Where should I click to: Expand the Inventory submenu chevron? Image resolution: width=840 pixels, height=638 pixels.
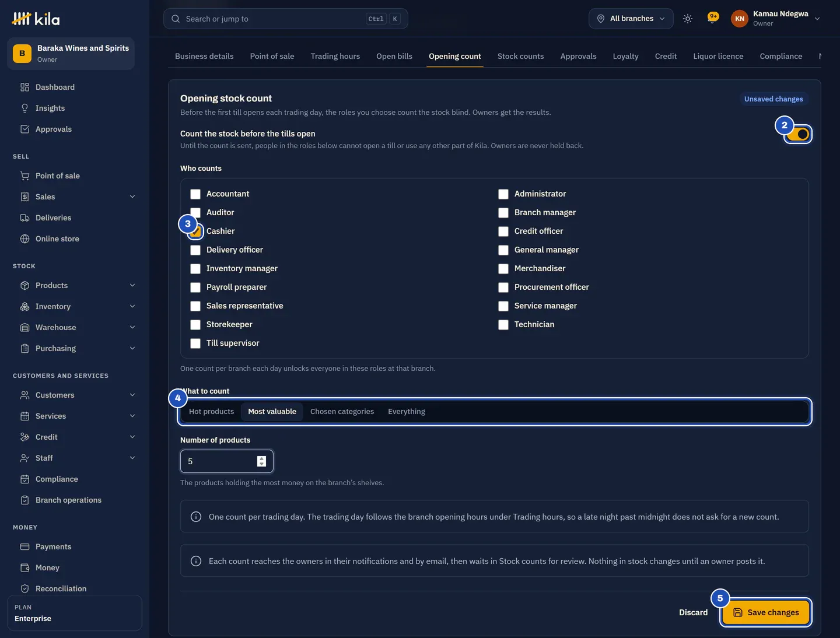(132, 306)
